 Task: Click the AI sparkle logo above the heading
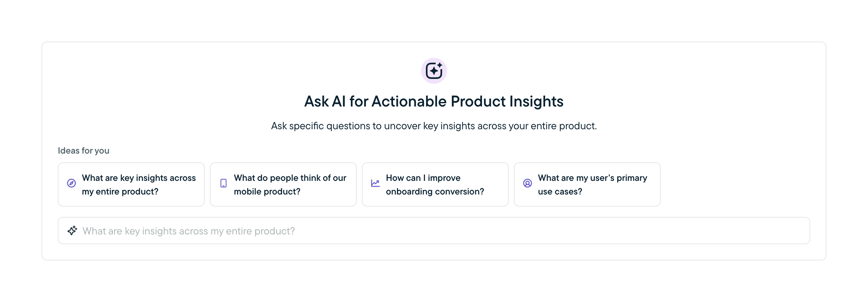click(434, 71)
